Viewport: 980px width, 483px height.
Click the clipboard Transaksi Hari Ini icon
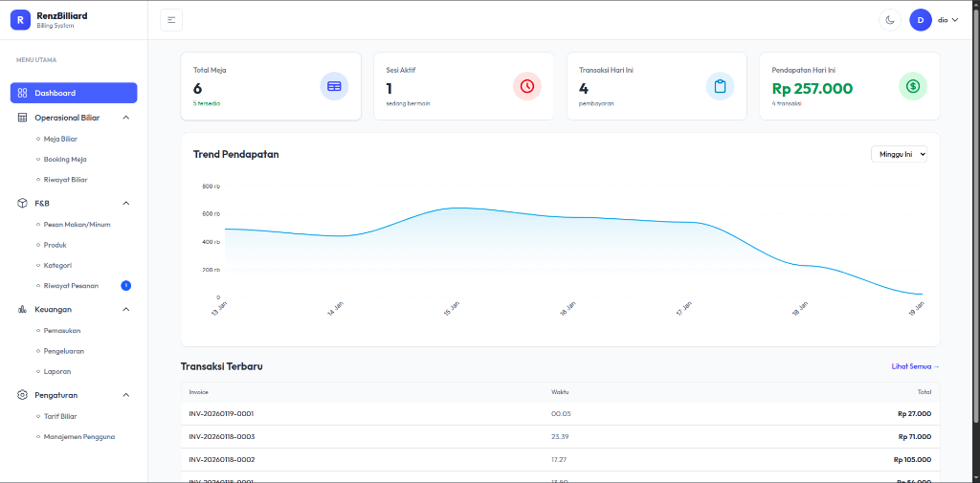point(720,86)
